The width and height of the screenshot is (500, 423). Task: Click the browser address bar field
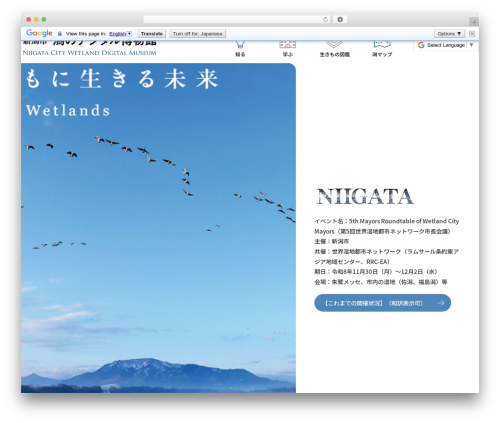pos(237,19)
